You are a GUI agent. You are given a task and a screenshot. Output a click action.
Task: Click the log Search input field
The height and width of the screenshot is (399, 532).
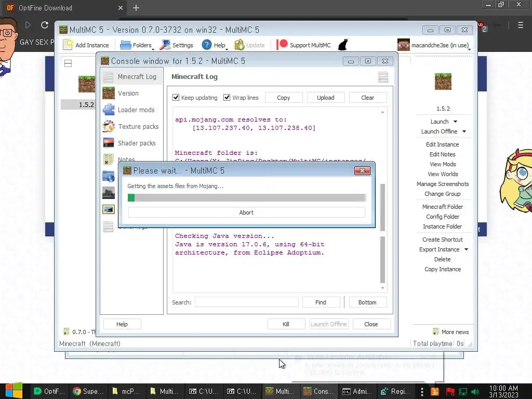(247, 302)
